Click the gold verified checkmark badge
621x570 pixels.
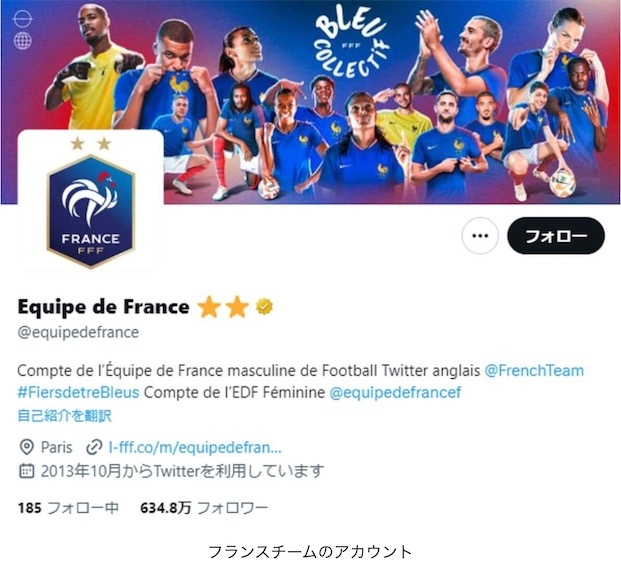265,307
